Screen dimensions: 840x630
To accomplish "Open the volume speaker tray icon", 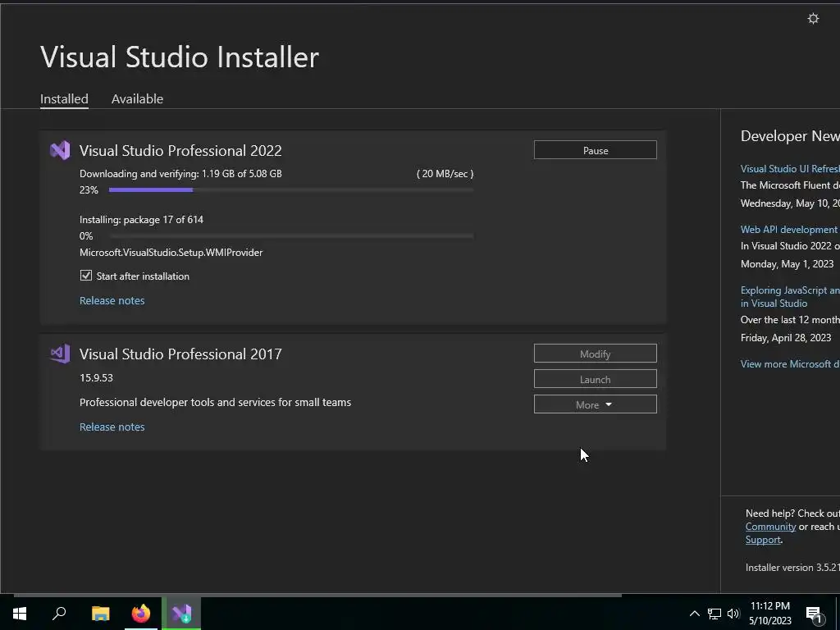I will point(733,614).
